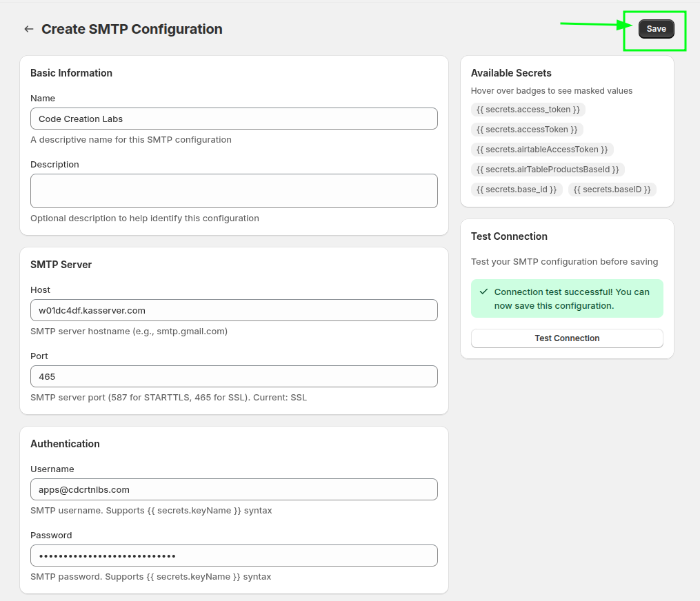
Task: Click the secrets.base_id badge
Action: tap(517, 190)
